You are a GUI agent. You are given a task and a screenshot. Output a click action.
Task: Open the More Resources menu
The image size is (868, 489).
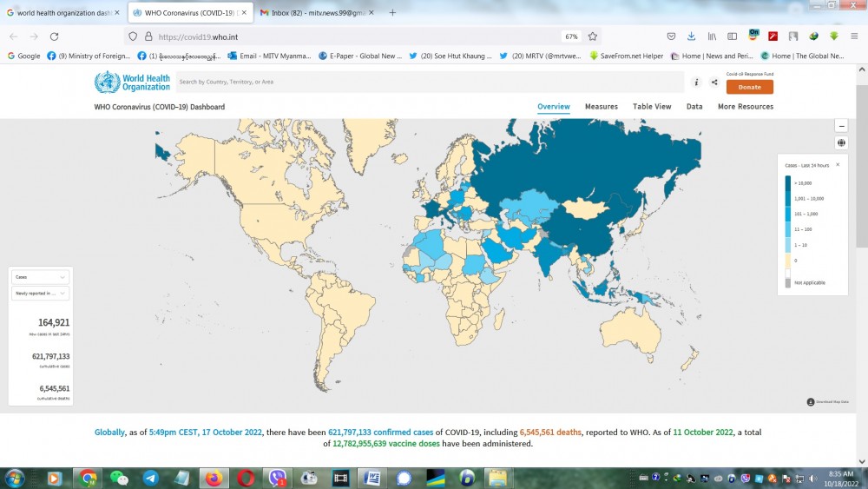tap(745, 107)
